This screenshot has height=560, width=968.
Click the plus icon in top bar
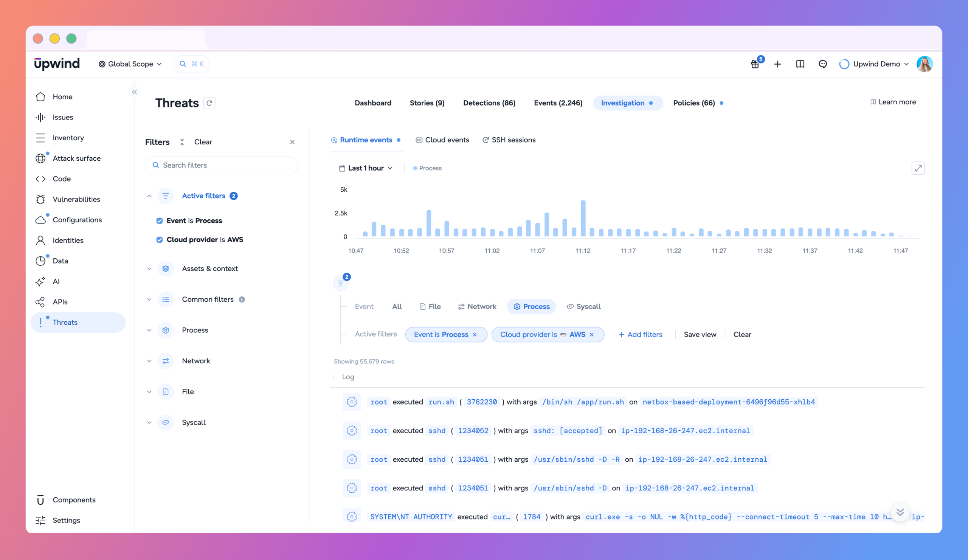pos(777,64)
